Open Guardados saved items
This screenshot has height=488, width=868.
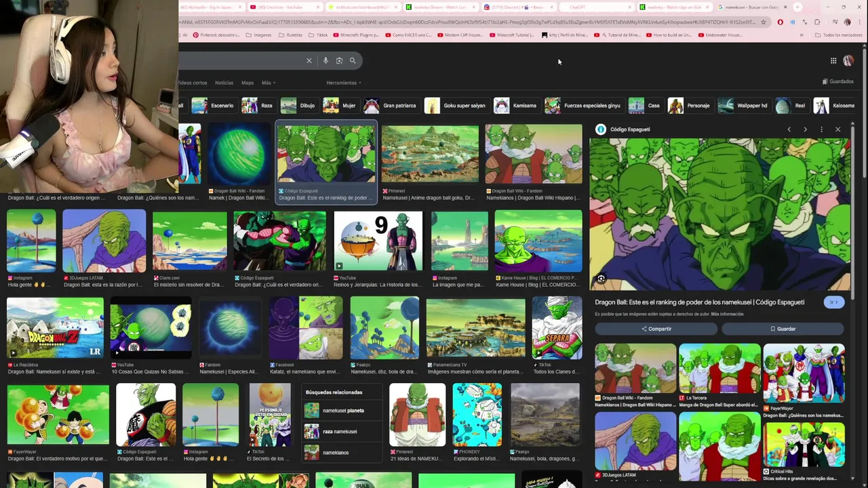838,81
